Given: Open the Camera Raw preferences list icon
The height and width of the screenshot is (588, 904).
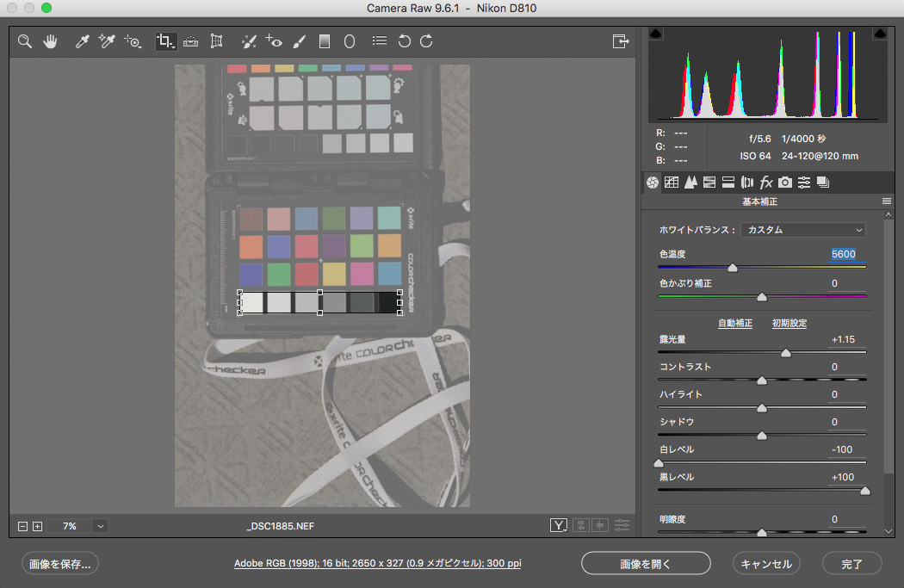Looking at the screenshot, I should [380, 41].
